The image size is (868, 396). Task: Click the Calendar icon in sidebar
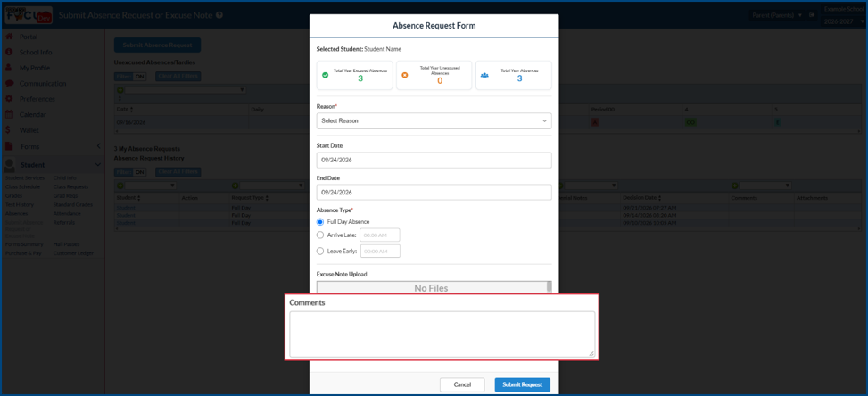point(9,114)
